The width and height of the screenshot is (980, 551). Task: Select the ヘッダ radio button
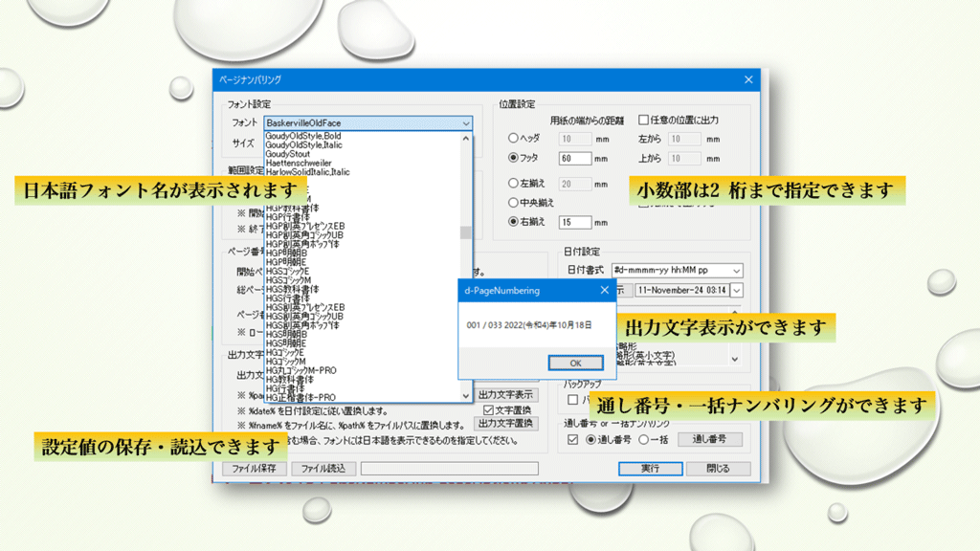point(514,139)
